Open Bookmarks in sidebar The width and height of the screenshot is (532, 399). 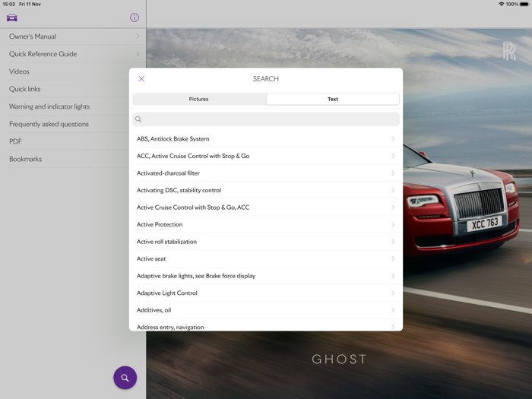tap(65, 159)
